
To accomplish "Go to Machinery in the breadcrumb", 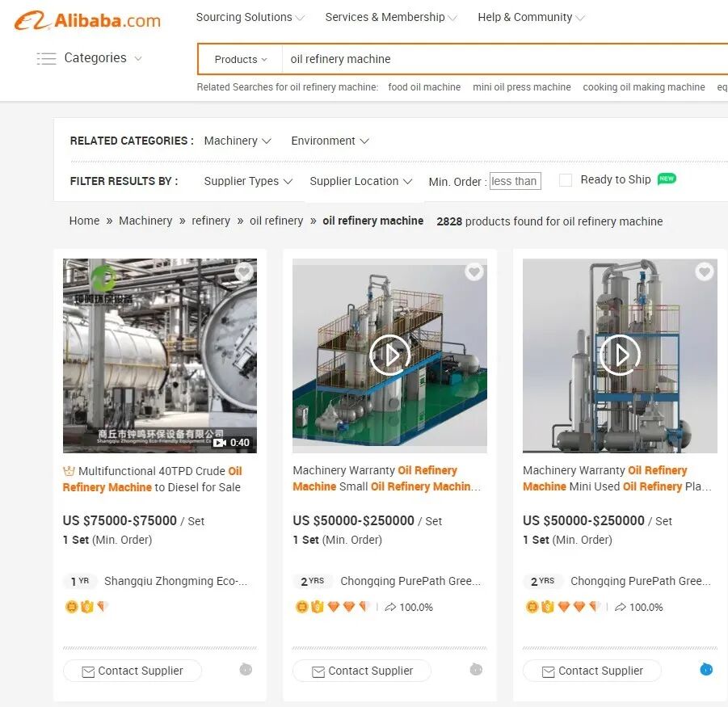I will click(145, 221).
